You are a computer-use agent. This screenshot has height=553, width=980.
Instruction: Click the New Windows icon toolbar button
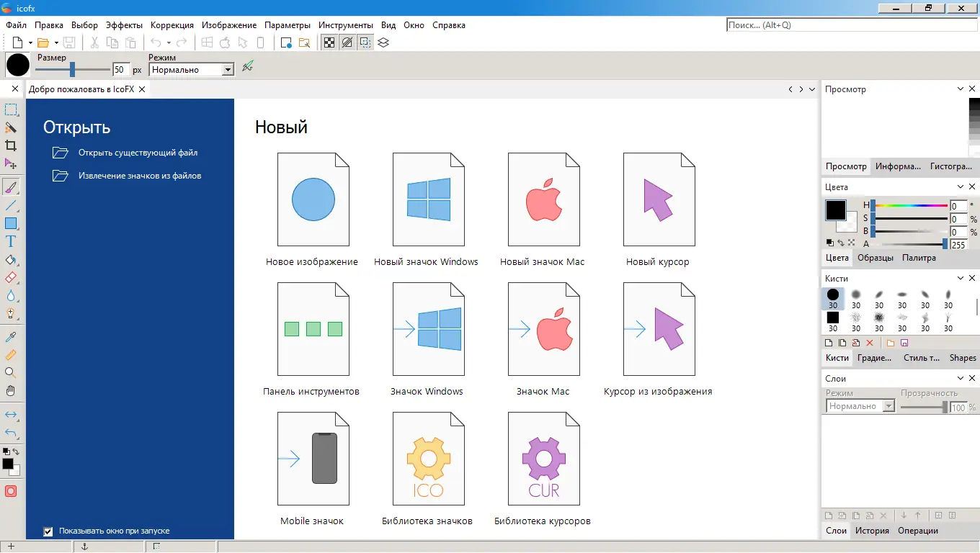pos(207,42)
